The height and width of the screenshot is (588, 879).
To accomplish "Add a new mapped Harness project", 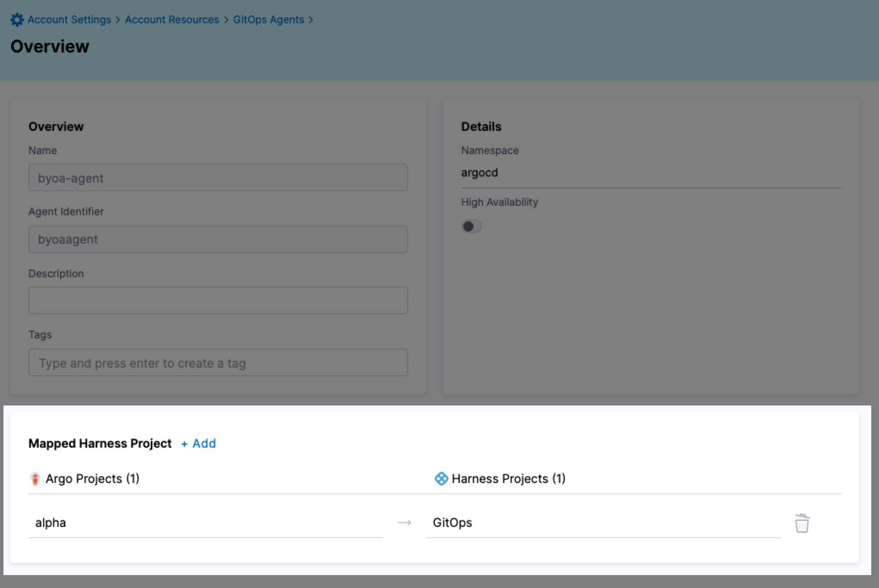I will (x=198, y=443).
